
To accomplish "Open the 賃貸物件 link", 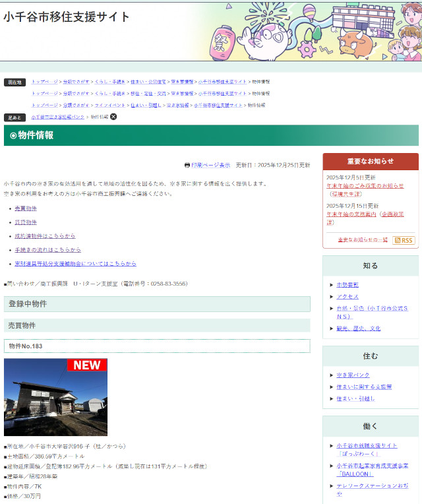I will pos(26,222).
